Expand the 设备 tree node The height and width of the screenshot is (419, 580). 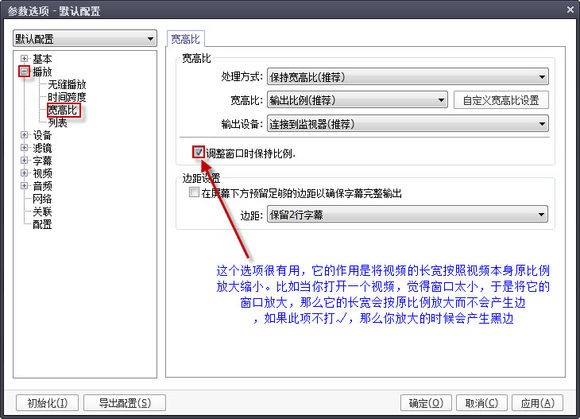tap(24, 135)
